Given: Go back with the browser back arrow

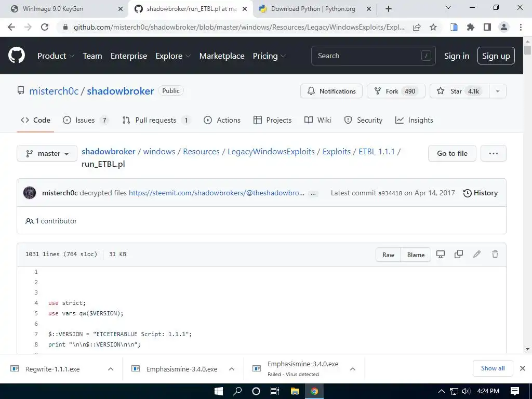Looking at the screenshot, I should (11, 27).
